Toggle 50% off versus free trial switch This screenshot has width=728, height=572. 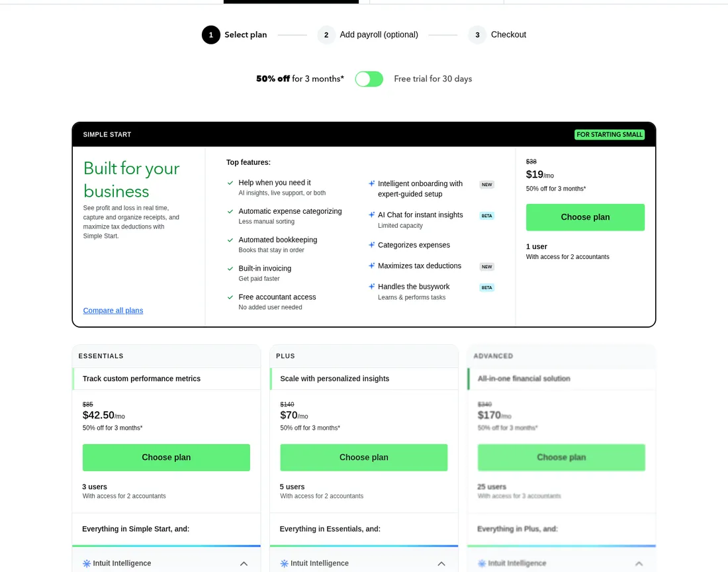coord(369,79)
